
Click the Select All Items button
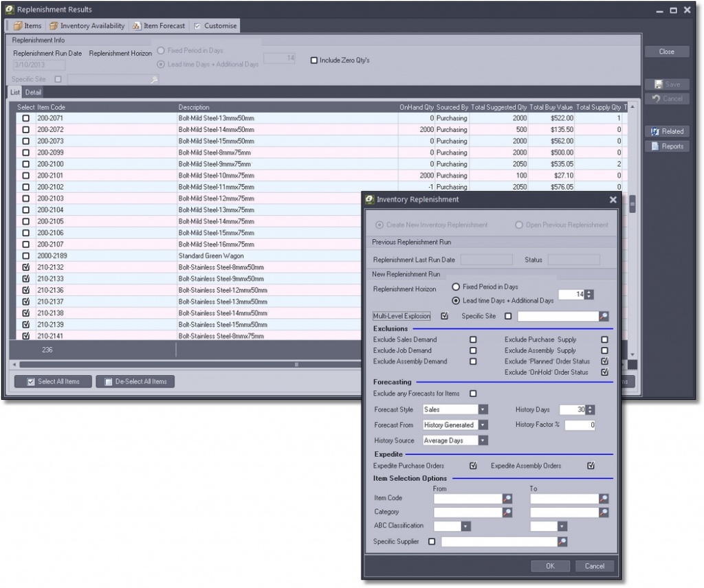53,382
